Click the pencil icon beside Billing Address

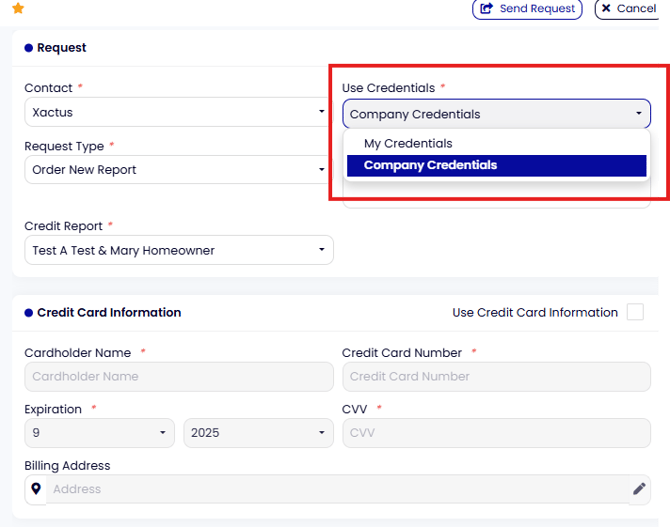[x=639, y=489]
